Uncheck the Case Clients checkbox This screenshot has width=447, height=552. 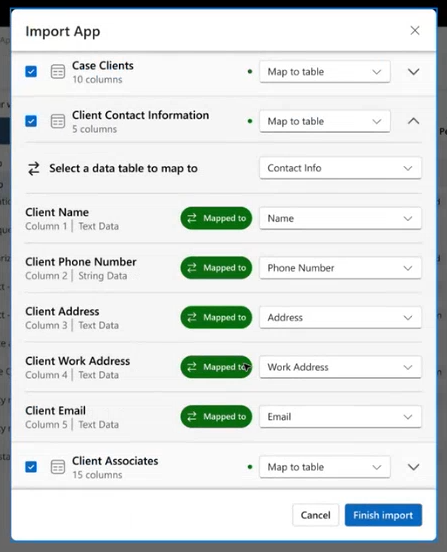pos(31,71)
